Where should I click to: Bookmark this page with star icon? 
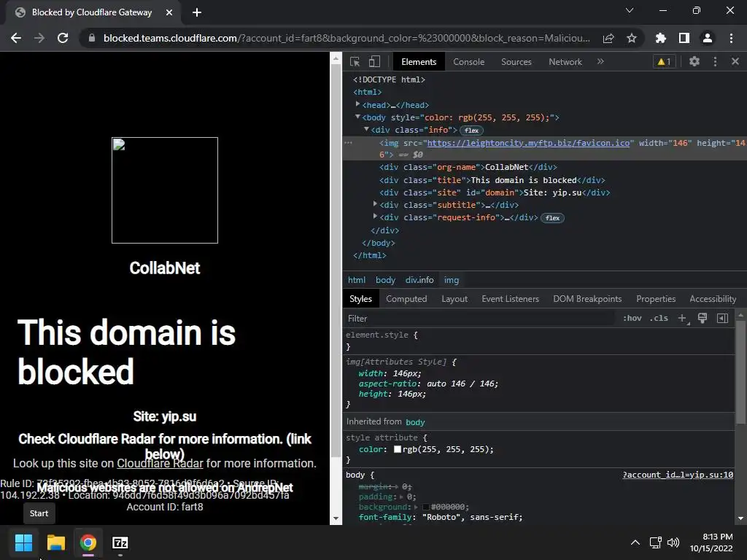(632, 38)
